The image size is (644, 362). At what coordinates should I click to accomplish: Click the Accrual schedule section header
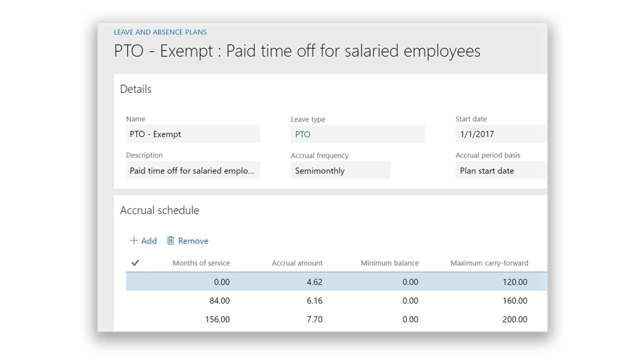[x=159, y=210]
